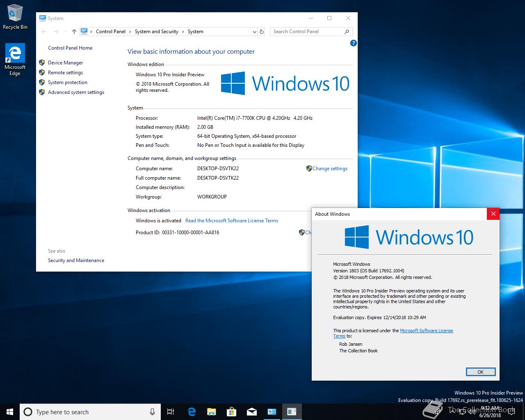The image size is (525, 420).
Task: Click the computer icon in the address bar
Action: 84,31
